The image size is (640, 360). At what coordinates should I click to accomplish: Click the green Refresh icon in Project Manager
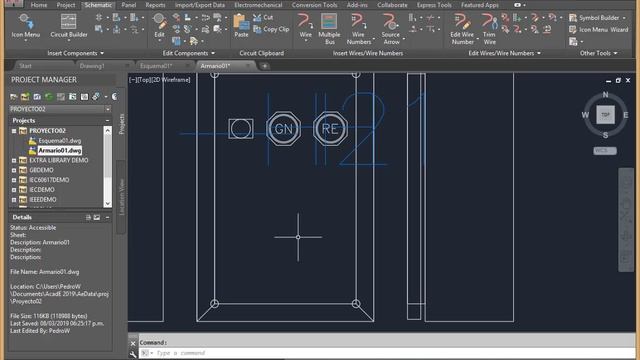[x=49, y=97]
